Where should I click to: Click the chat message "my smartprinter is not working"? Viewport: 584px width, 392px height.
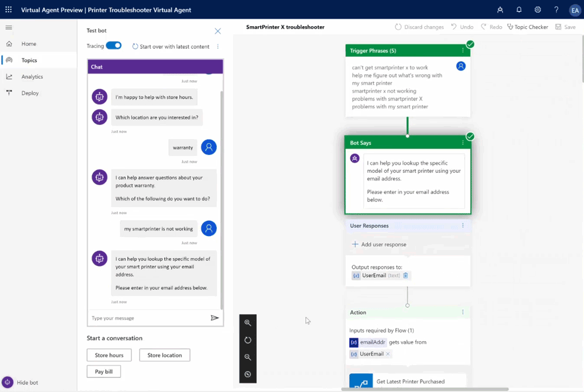(159, 229)
